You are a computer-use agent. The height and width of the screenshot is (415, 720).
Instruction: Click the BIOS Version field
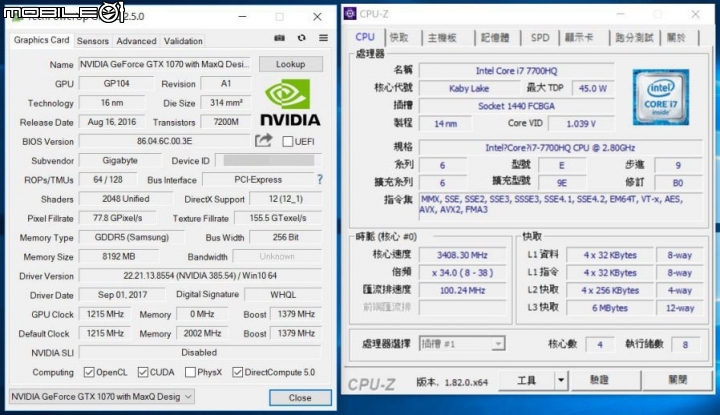click(164, 141)
